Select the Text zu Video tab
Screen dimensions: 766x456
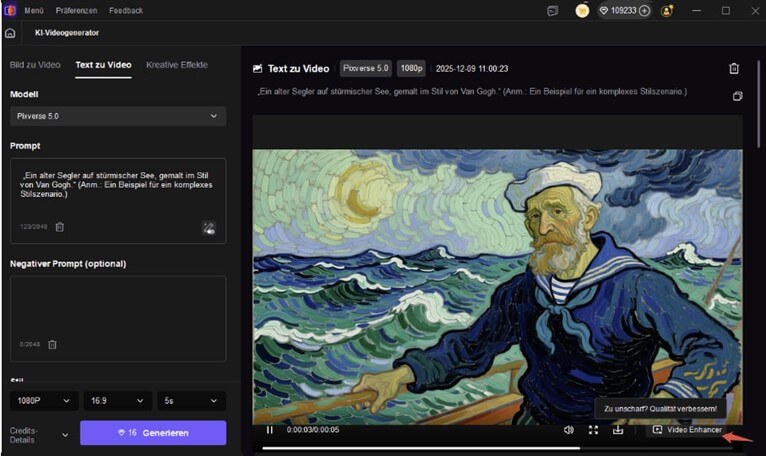click(x=103, y=65)
